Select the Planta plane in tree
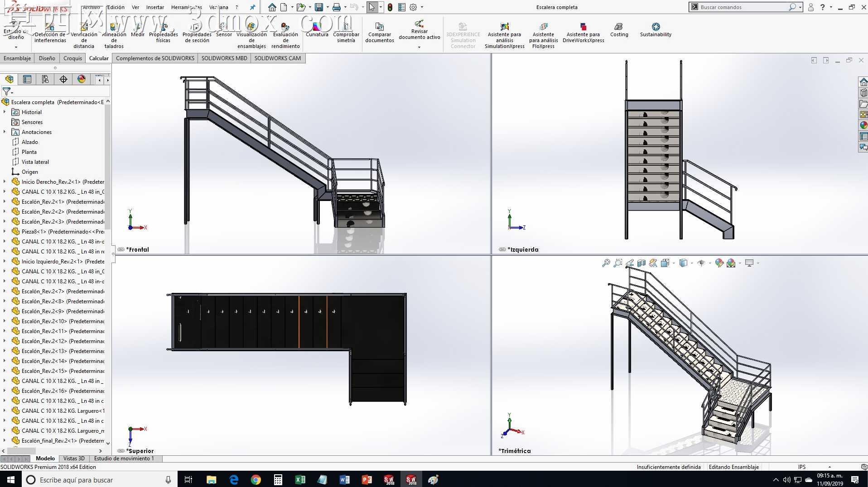 click(x=24, y=152)
